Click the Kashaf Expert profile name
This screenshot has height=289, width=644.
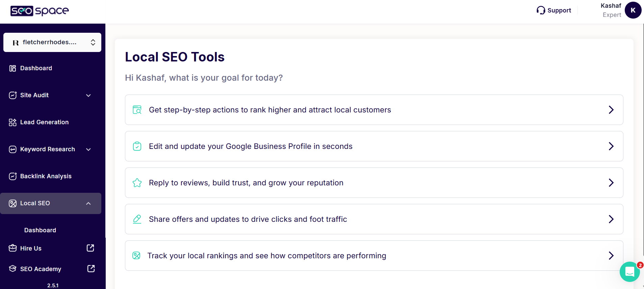[611, 10]
